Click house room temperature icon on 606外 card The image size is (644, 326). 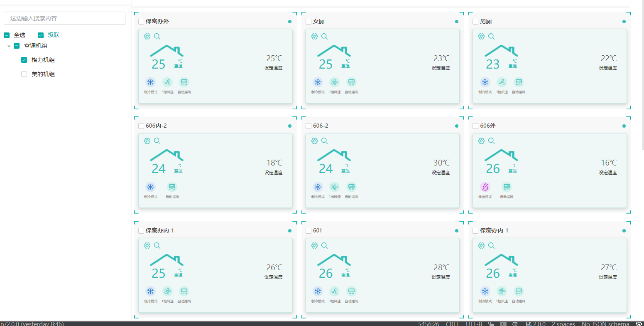pyautogui.click(x=501, y=155)
